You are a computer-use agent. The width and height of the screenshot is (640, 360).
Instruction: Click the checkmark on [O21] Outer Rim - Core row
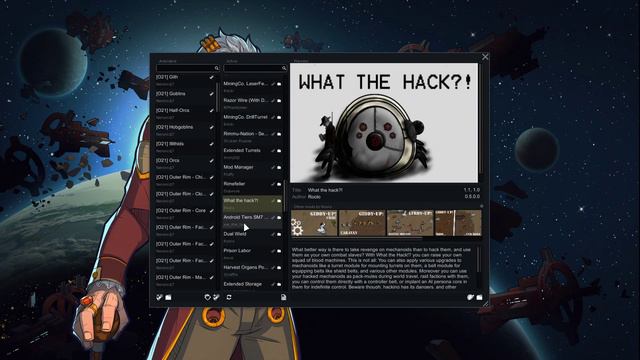211,211
